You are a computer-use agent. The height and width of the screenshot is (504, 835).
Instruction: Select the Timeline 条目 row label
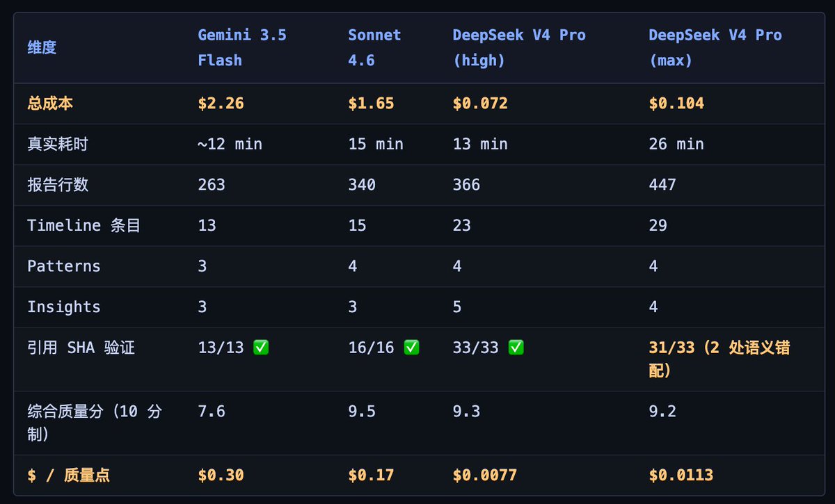click(x=83, y=225)
